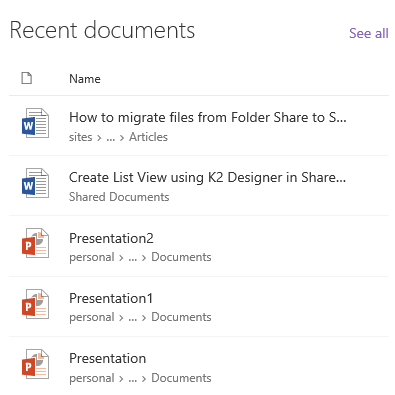
Task: Click the PowerPoint icon for Presentation2
Action: pyautogui.click(x=35, y=243)
